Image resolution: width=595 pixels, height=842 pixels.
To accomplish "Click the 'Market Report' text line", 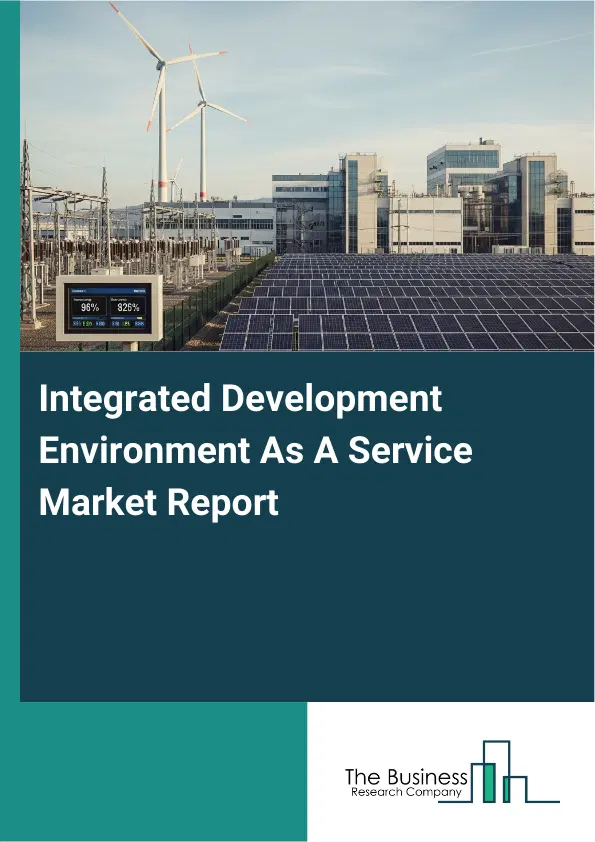I will coord(159,502).
